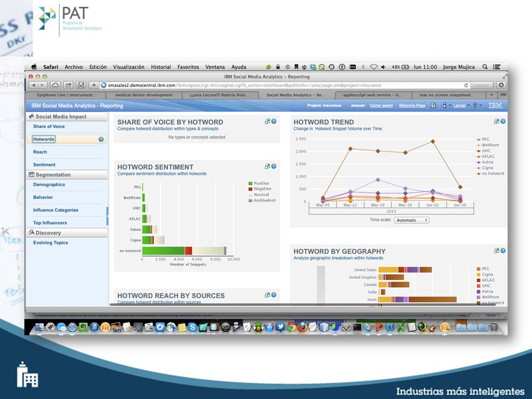Maximize the Hotword Reach by Sources widget

point(267,295)
